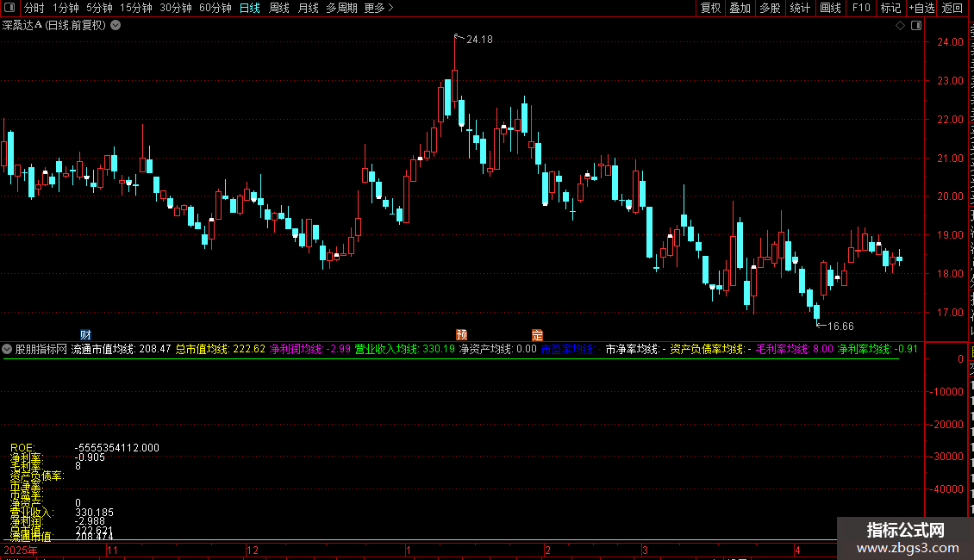Viewport: 974px width, 560px height.
Task: Click the 2025年 label on the time axis
Action: (x=21, y=550)
